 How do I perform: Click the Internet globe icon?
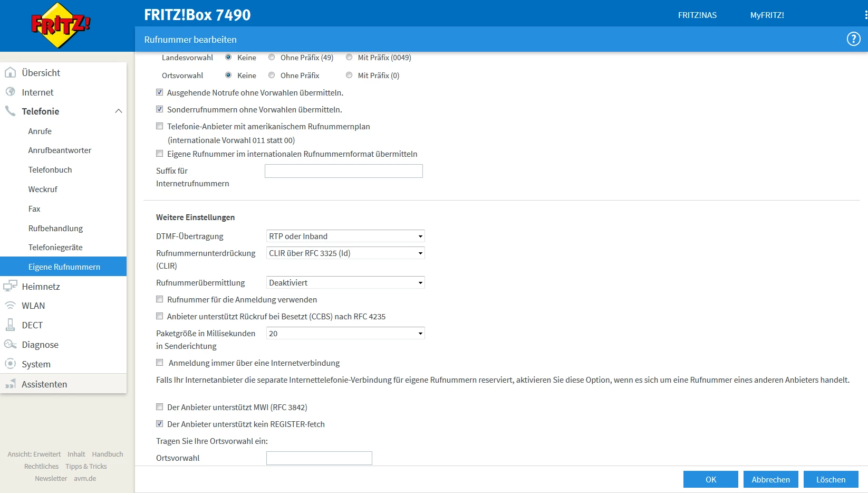click(x=10, y=92)
